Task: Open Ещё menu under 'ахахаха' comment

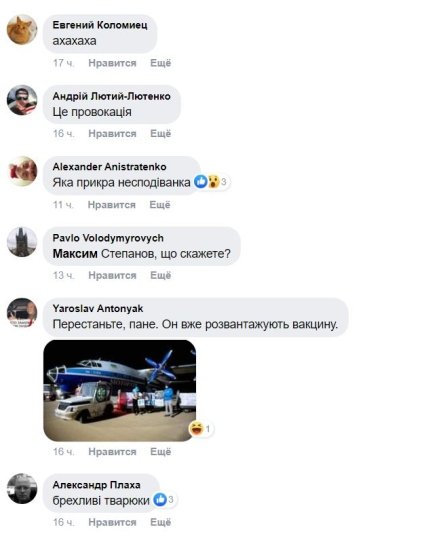Action: tap(160, 63)
